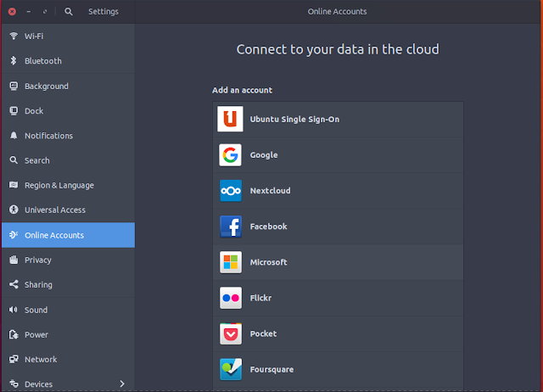This screenshot has height=392, width=543.
Task: Click the Ubuntu Single Sign-On logo
Action: click(230, 119)
